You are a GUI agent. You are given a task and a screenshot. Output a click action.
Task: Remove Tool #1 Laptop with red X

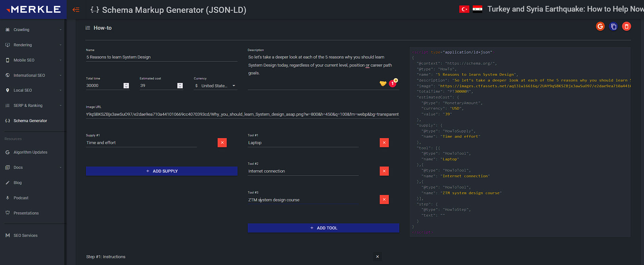384,143
